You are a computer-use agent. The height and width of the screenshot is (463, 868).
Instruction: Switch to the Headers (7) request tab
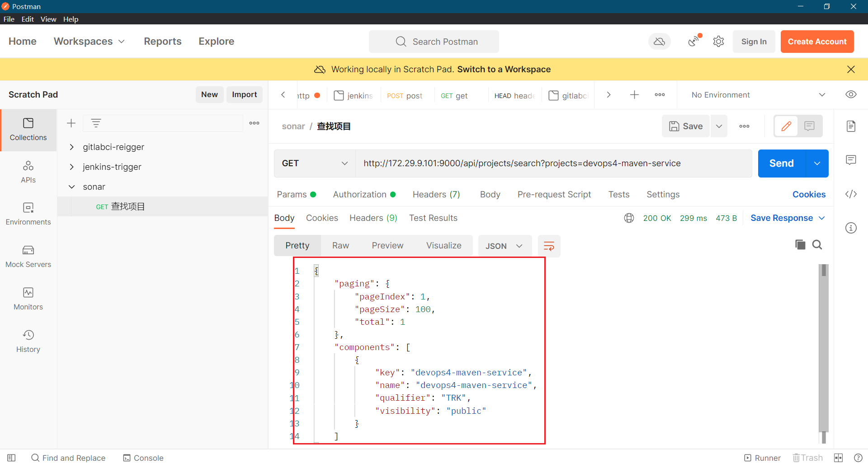point(436,194)
